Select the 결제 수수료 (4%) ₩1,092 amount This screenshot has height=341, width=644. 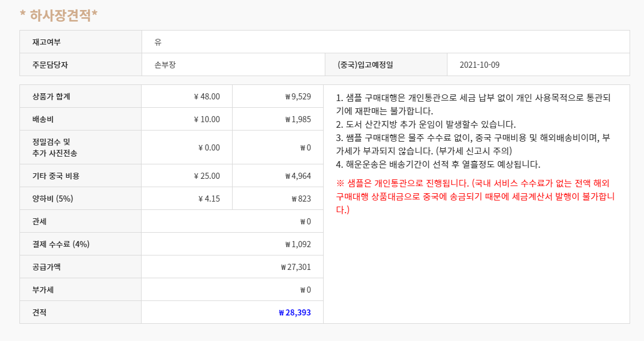(x=298, y=244)
